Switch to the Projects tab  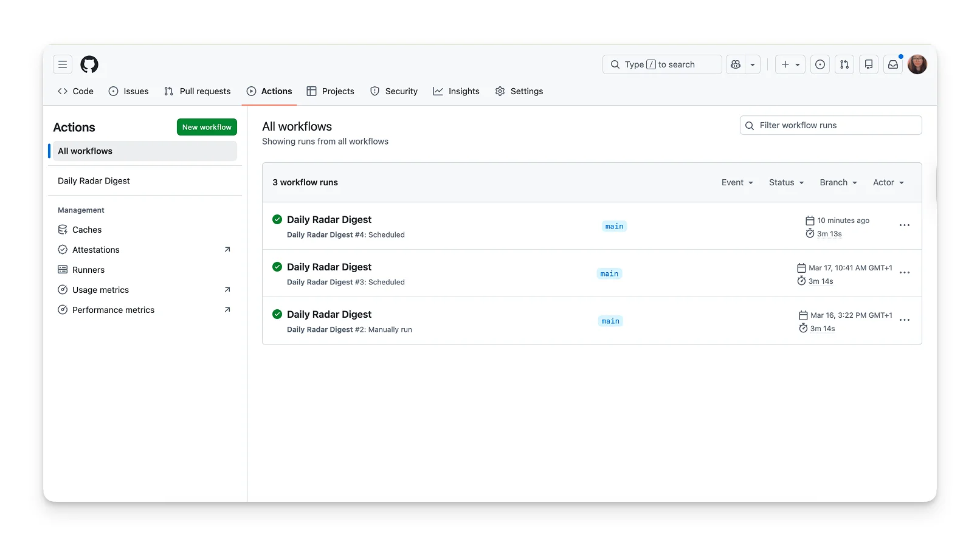click(x=331, y=91)
